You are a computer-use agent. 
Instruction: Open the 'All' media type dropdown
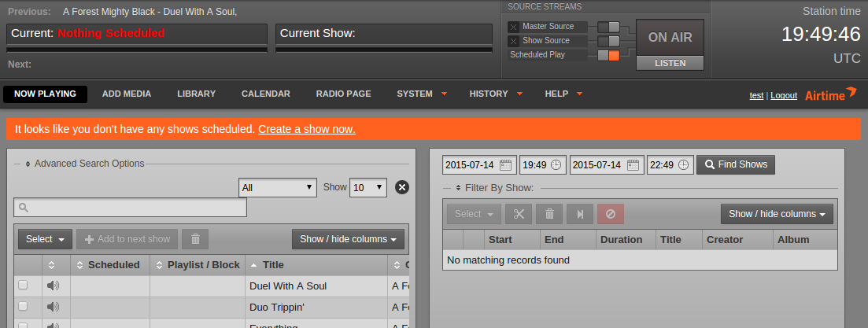coord(278,188)
